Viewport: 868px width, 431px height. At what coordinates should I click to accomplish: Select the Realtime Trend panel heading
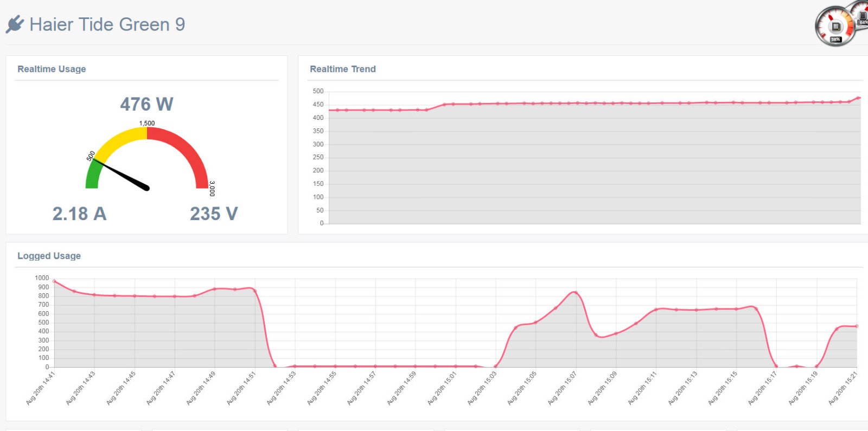tap(343, 69)
